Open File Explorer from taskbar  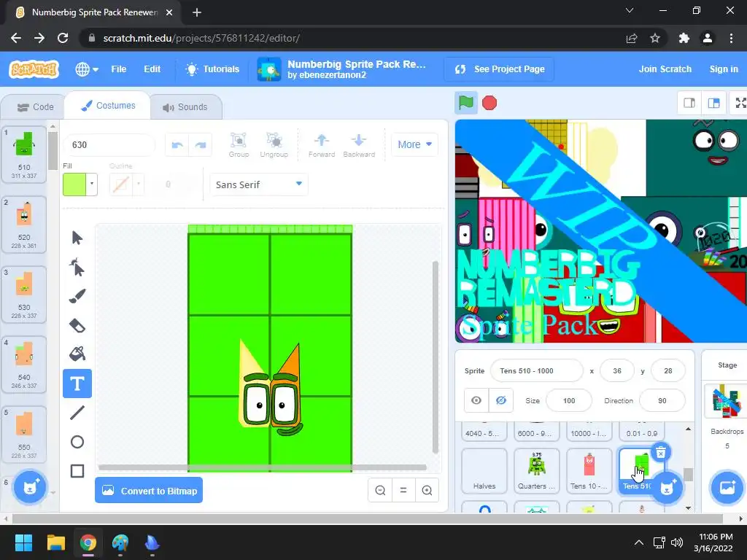[55, 542]
